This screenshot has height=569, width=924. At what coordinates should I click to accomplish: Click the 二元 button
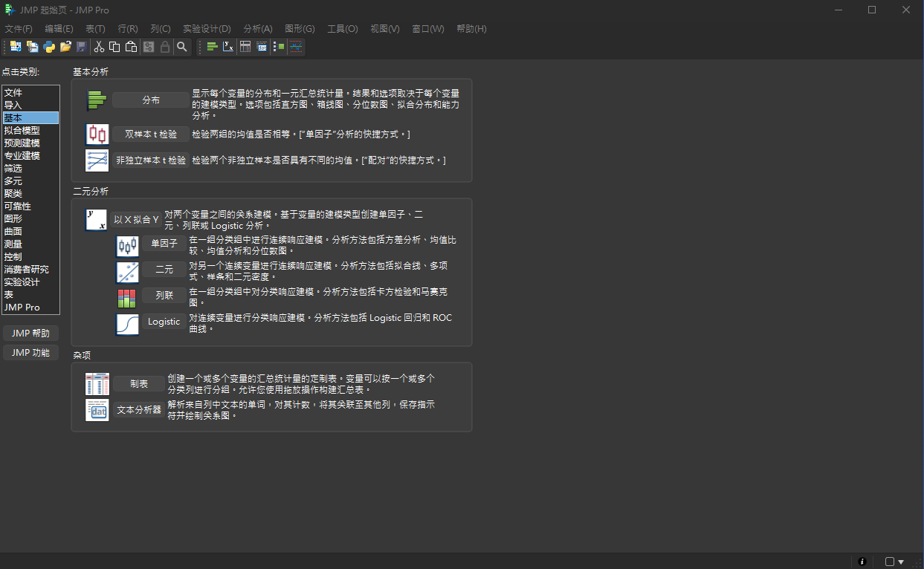164,270
